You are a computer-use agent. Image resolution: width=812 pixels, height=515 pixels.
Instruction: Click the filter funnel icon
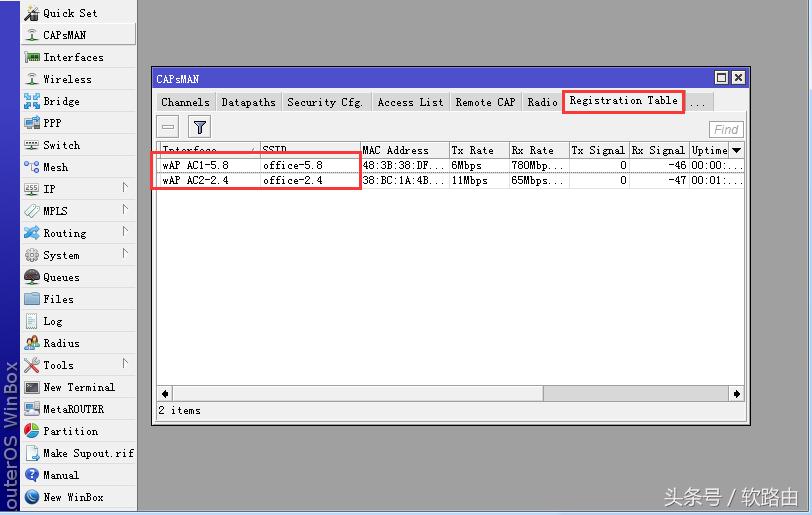pyautogui.click(x=200, y=127)
